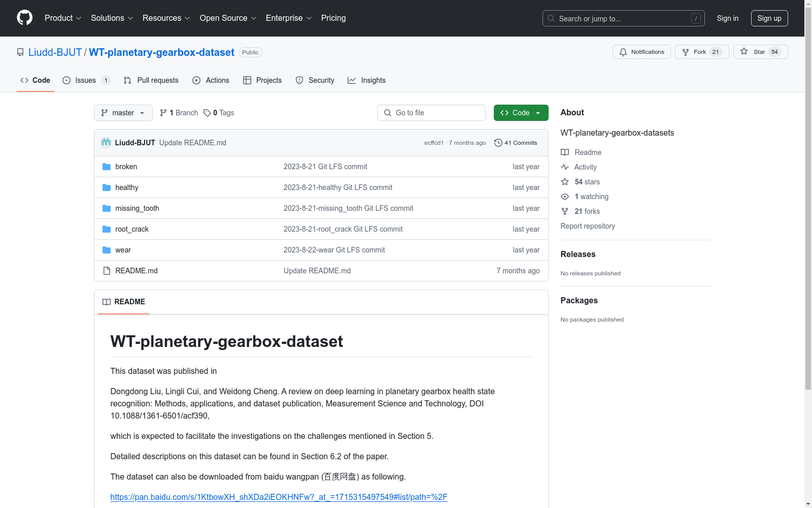Click the Go to file search field

pos(431,113)
